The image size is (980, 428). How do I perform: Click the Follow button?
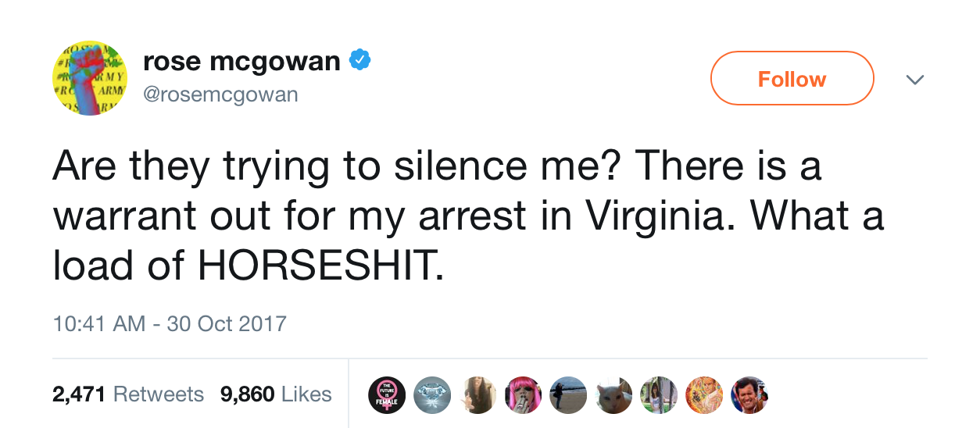[x=791, y=78]
